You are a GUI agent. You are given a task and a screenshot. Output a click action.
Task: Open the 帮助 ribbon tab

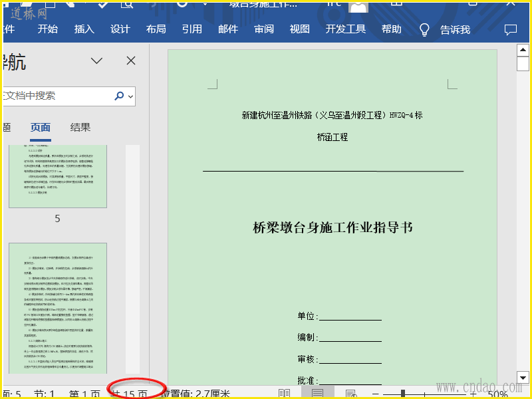point(392,29)
